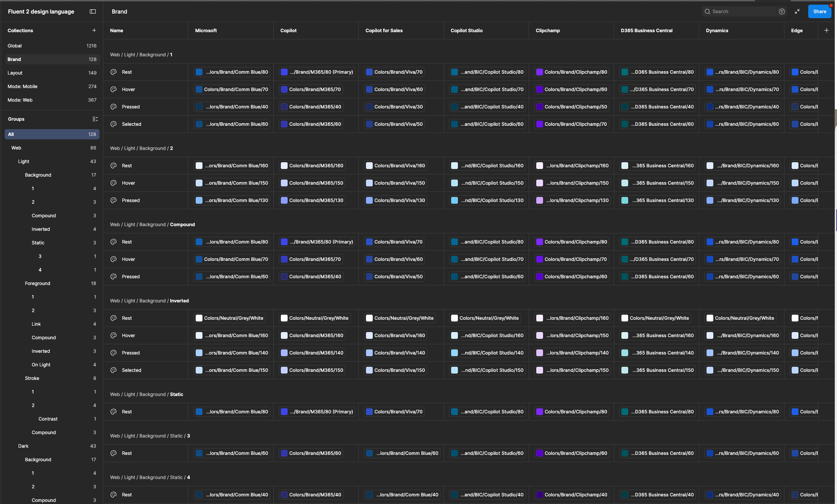Open the Groups list options icon
837x504 pixels.
[95, 119]
